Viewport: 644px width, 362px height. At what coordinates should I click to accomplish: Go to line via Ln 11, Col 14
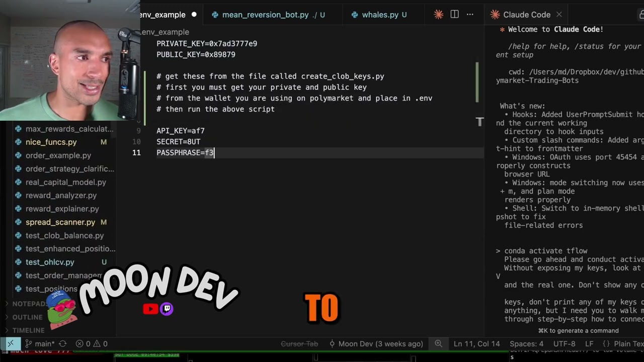click(477, 344)
